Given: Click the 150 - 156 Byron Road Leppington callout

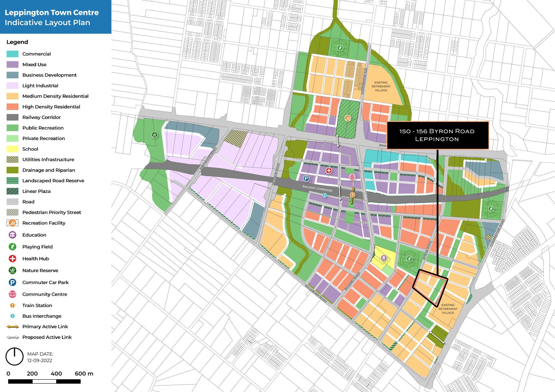Looking at the screenshot, I should 437,135.
